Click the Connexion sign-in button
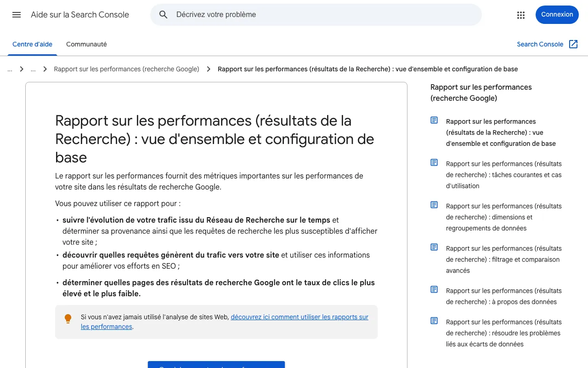This screenshot has height=368, width=588. click(557, 15)
